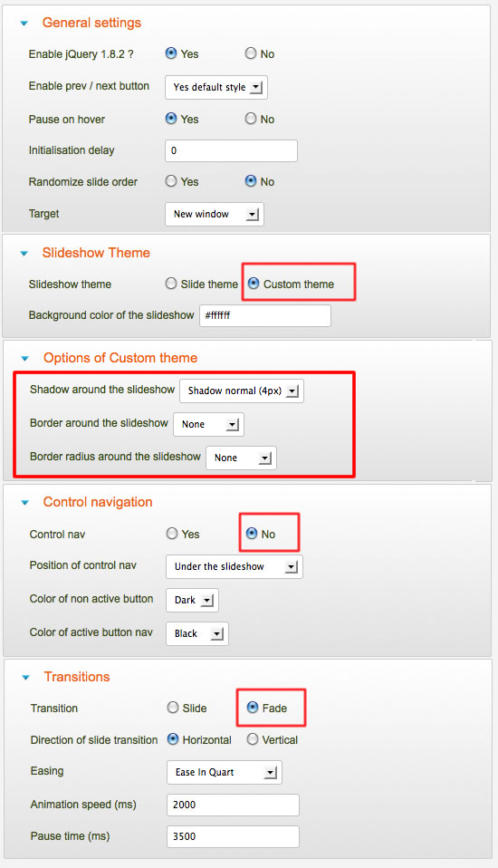498x868 pixels.
Task: Select Yes for Control nav
Action: coord(172,533)
